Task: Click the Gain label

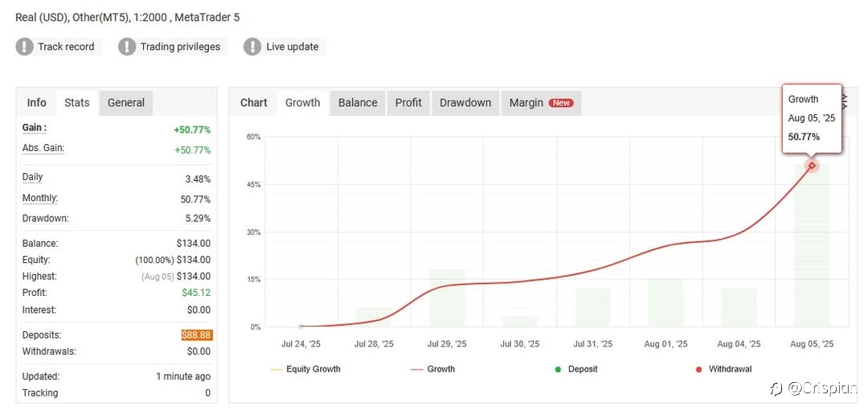Action: click(34, 128)
